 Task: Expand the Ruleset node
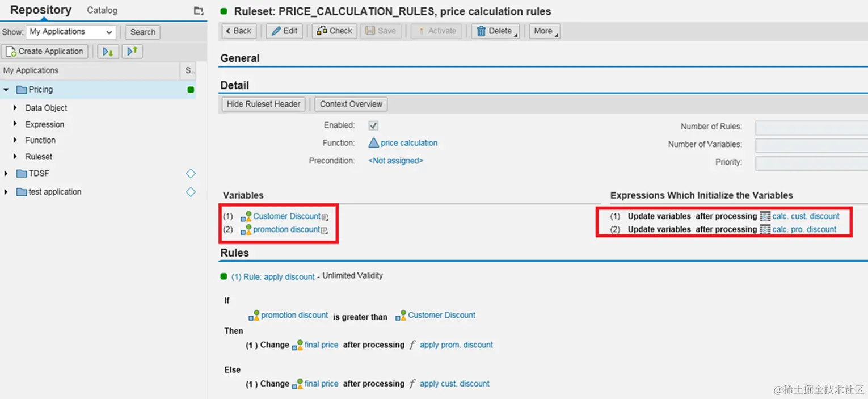[x=15, y=157]
